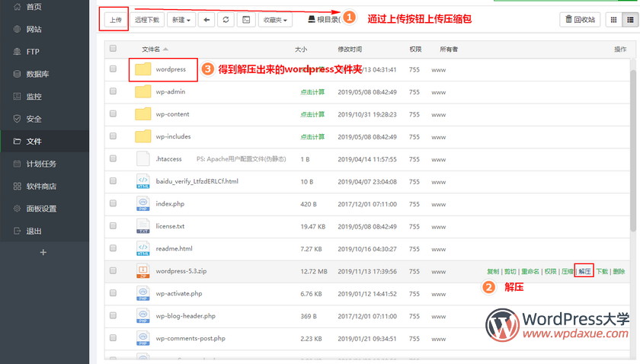
Task: Go to the FTP sidebar section
Action: [x=44, y=52]
